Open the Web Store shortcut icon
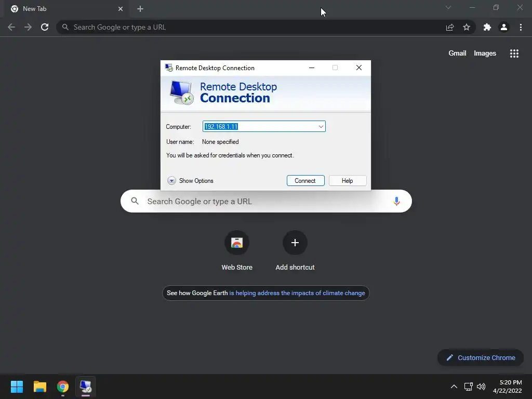This screenshot has width=532, height=399. tap(237, 243)
